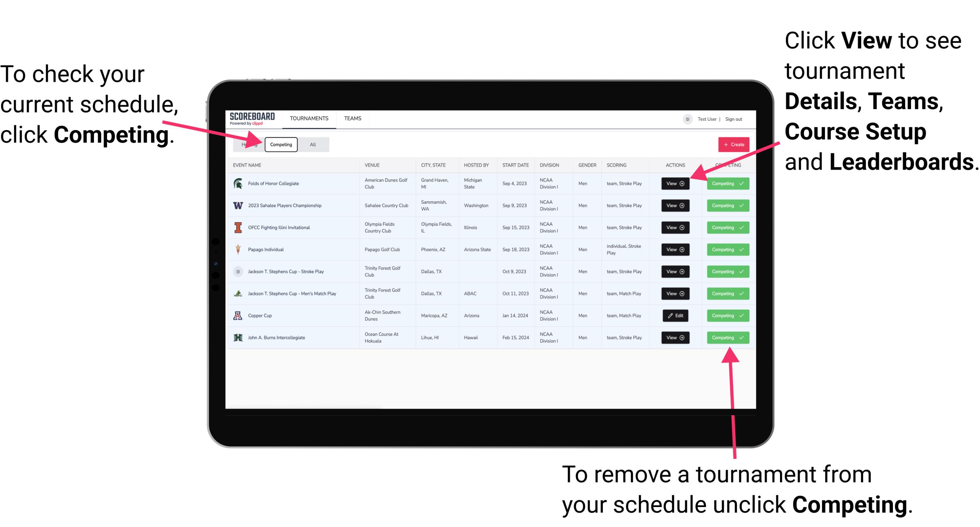Click the View icon for 2023 Sahalee Players Championship

click(x=674, y=206)
